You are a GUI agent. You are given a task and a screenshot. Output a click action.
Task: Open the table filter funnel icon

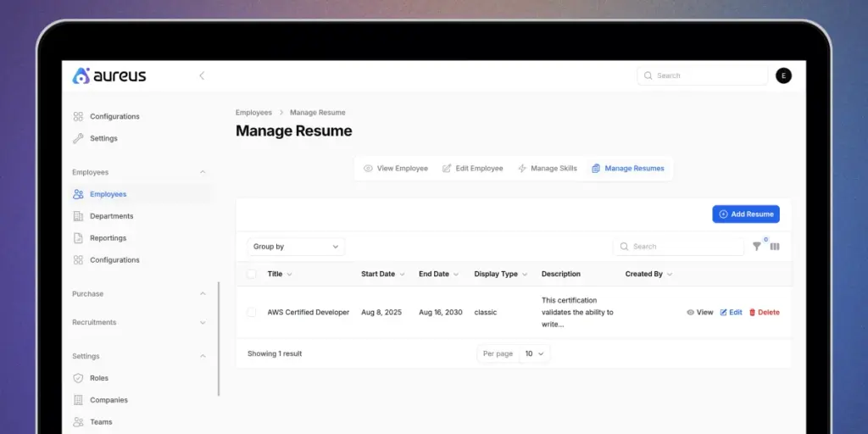tap(757, 247)
